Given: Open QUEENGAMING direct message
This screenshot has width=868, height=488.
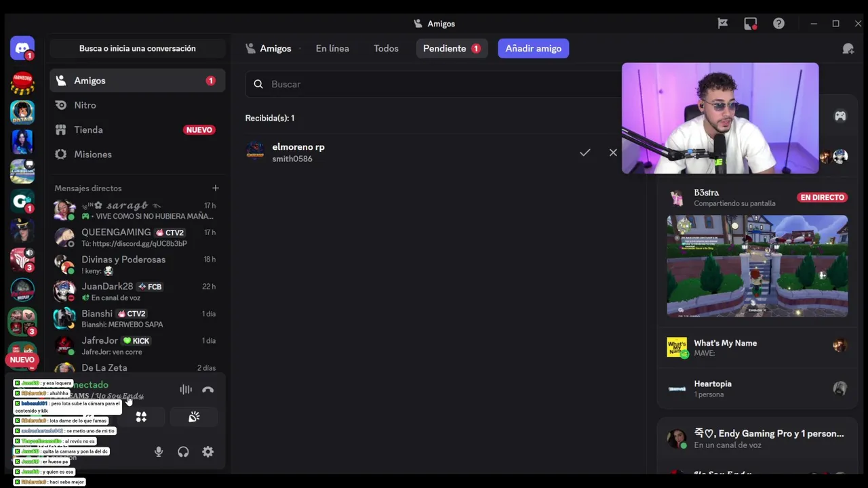Looking at the screenshot, I should point(137,237).
